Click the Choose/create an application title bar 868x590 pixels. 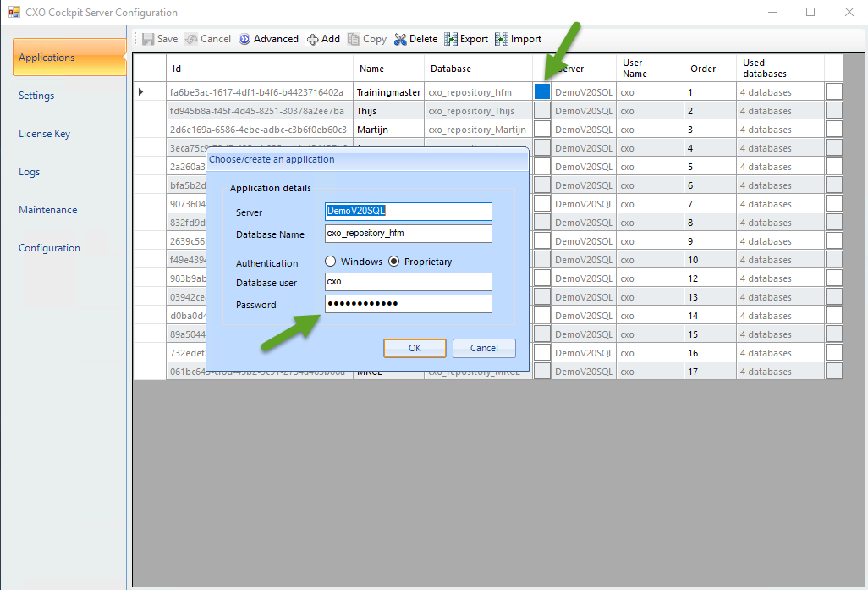367,159
